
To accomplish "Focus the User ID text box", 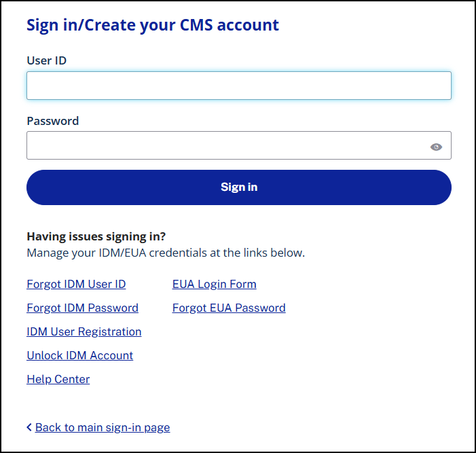I will click(239, 86).
